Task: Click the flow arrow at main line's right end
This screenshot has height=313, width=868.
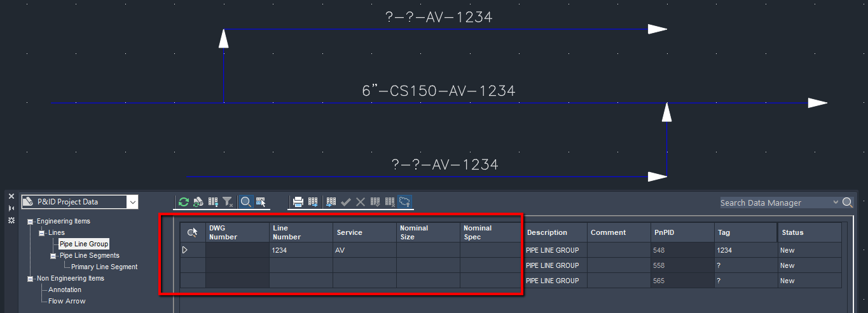Action: tap(817, 103)
